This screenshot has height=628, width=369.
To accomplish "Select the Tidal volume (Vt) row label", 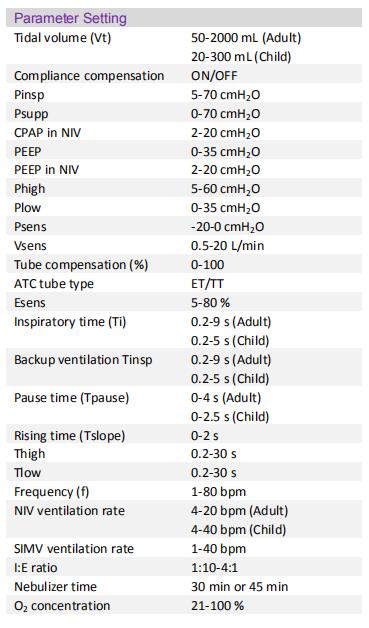I will (63, 38).
